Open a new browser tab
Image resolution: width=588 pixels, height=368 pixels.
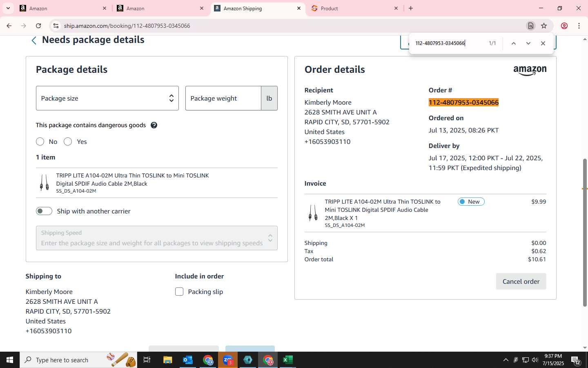(x=411, y=8)
